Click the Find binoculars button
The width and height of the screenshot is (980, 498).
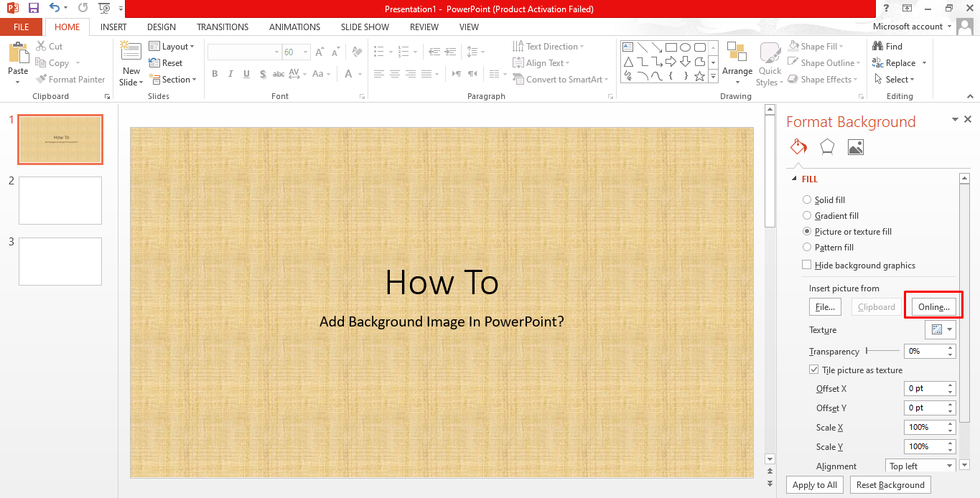point(887,46)
